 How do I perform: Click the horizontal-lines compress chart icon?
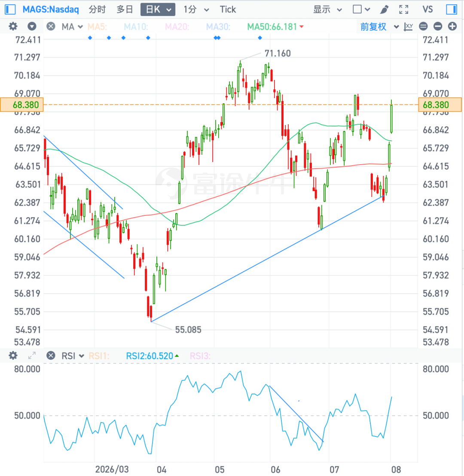(423, 26)
